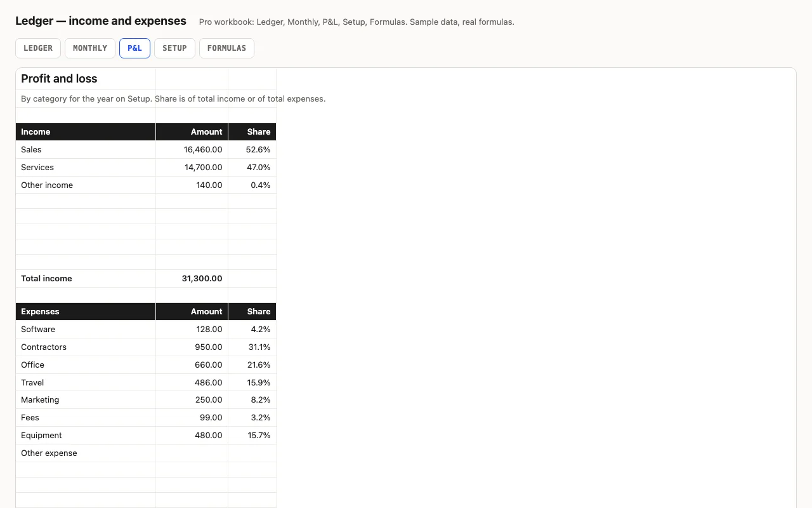Open the Monthly tab
Viewport: 812px width, 508px height.
click(90, 48)
